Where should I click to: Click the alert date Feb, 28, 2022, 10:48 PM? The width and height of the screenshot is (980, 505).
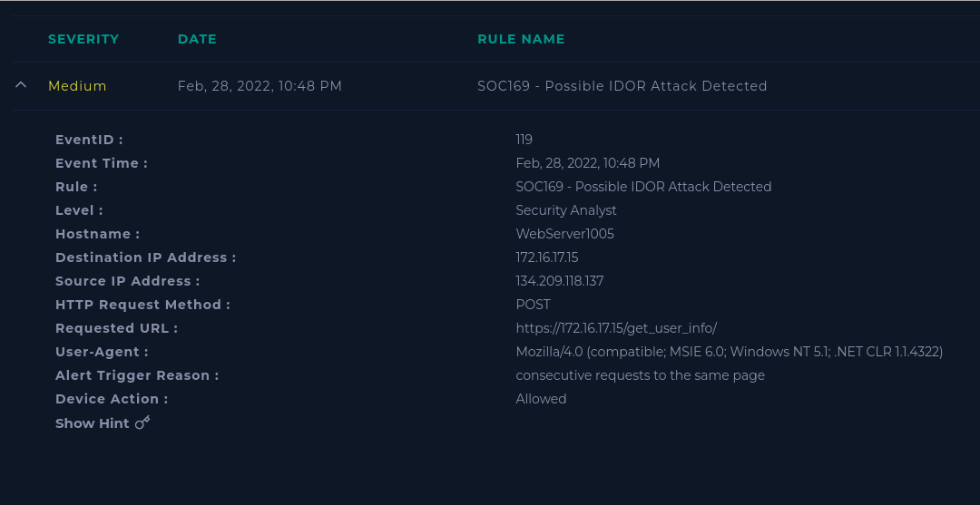pos(260,86)
